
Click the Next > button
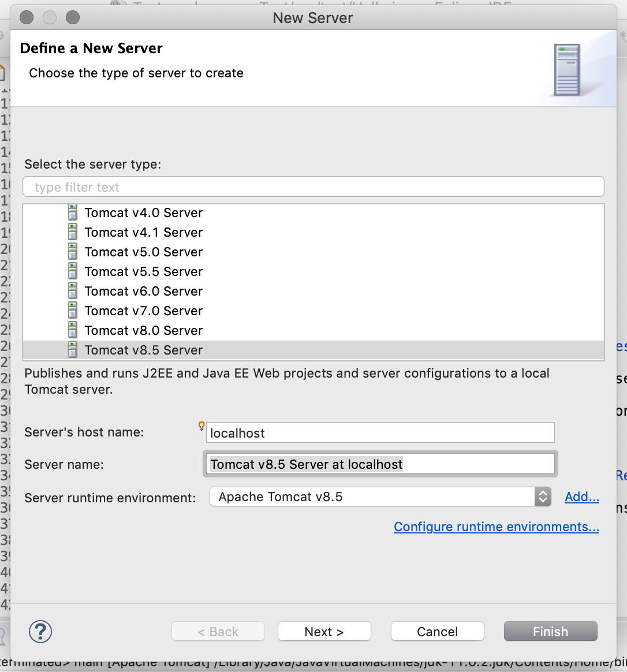point(324,631)
